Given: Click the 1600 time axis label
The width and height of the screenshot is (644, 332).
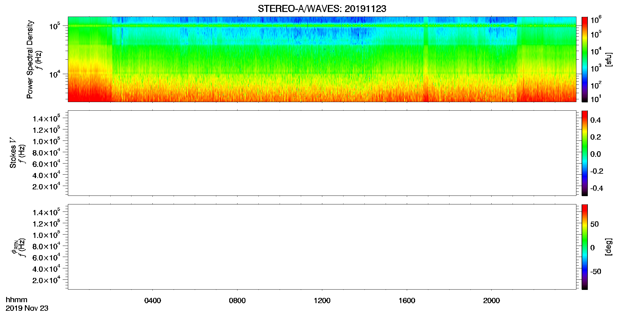Looking at the screenshot, I should [x=407, y=301].
